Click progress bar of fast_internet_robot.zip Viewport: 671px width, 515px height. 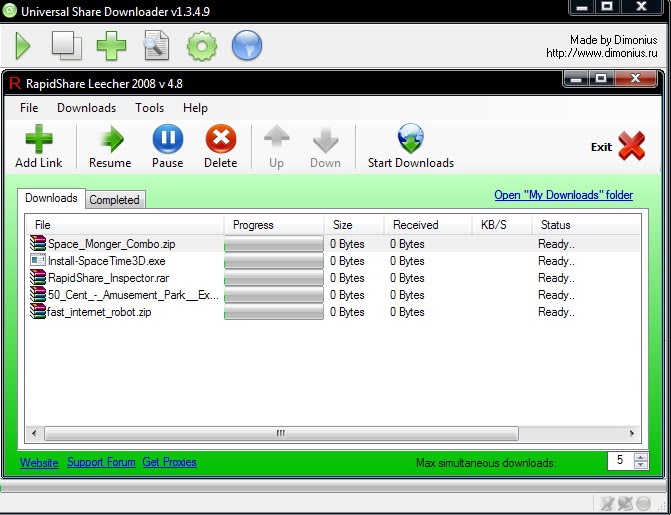click(274, 312)
